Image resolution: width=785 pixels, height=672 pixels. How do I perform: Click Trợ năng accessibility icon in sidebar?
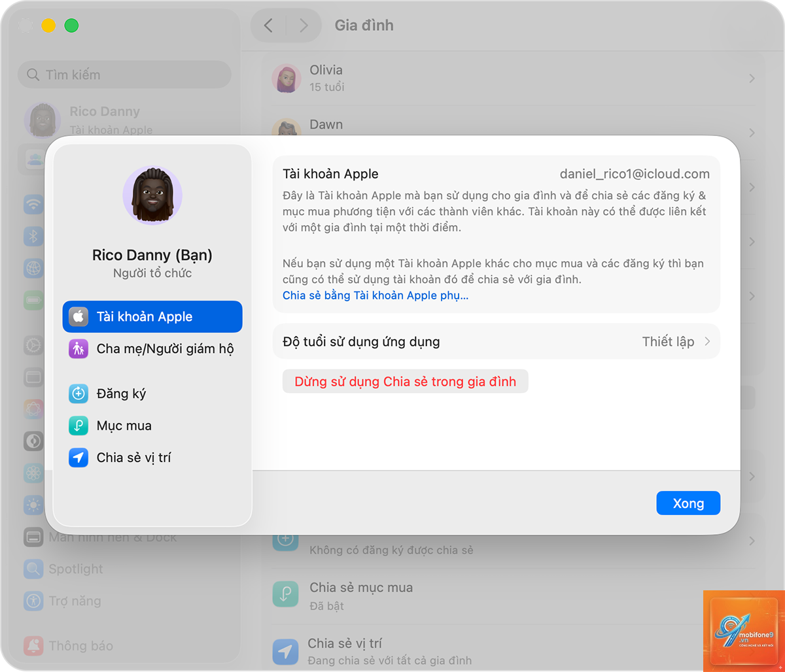[x=33, y=601]
